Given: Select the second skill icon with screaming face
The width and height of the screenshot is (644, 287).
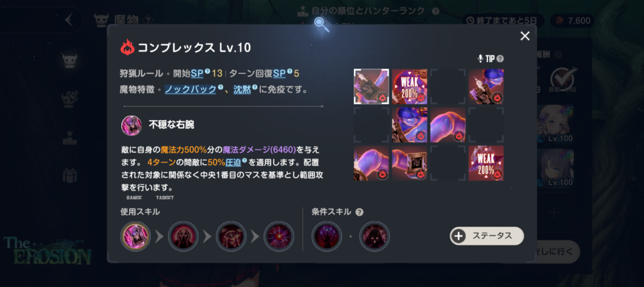Looking at the screenshot, I should pos(183,237).
